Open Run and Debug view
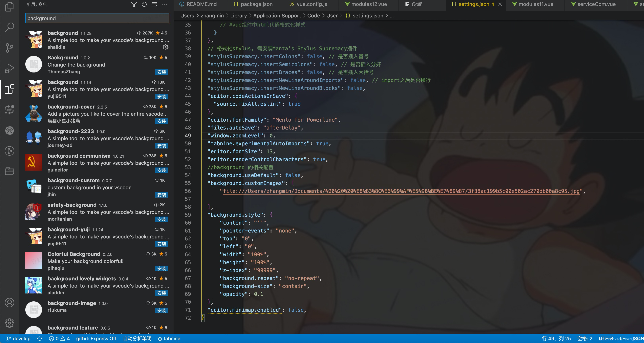Image resolution: width=644 pixels, height=343 pixels. pos(10,68)
